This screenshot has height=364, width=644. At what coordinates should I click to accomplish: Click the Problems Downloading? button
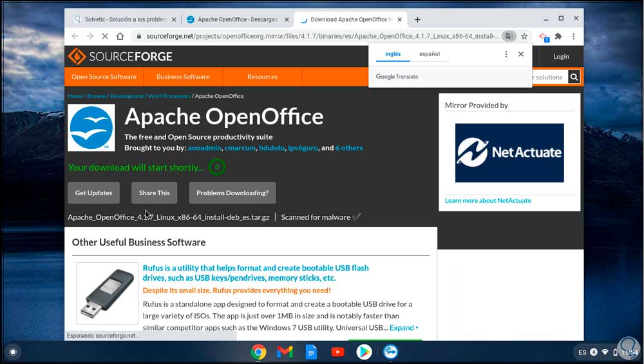pos(232,193)
